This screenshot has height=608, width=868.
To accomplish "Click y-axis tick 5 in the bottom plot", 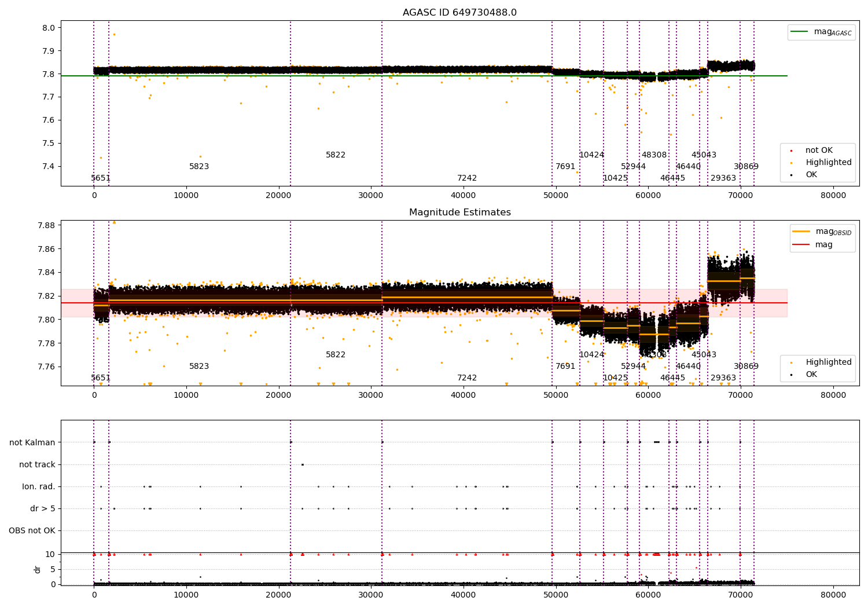I will [x=53, y=569].
